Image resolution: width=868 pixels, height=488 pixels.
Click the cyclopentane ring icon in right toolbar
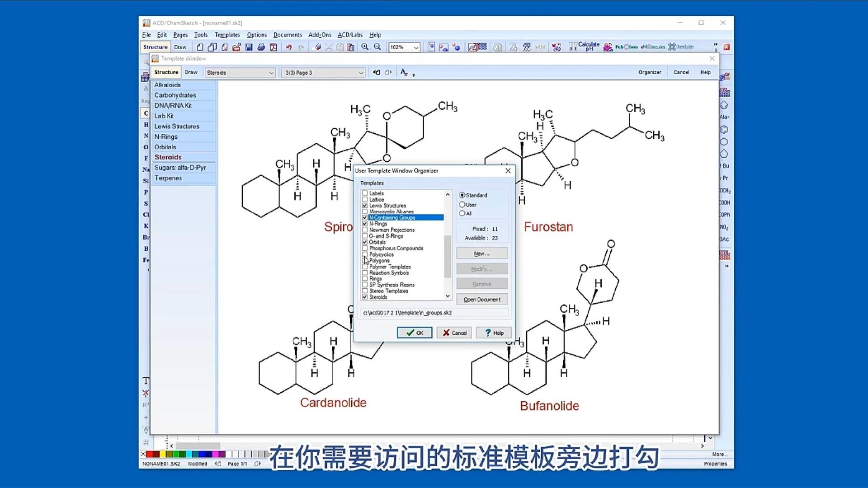coord(724,154)
